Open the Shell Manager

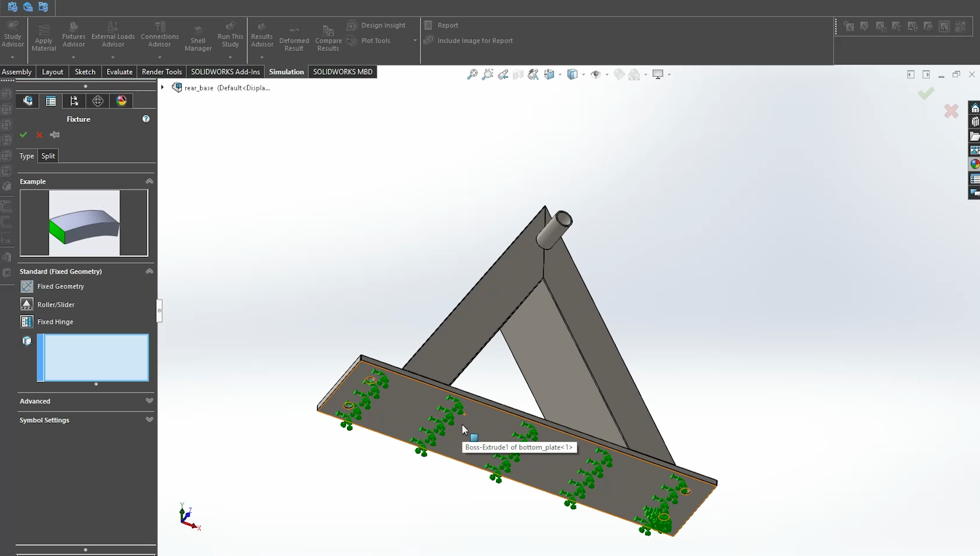coord(198,38)
